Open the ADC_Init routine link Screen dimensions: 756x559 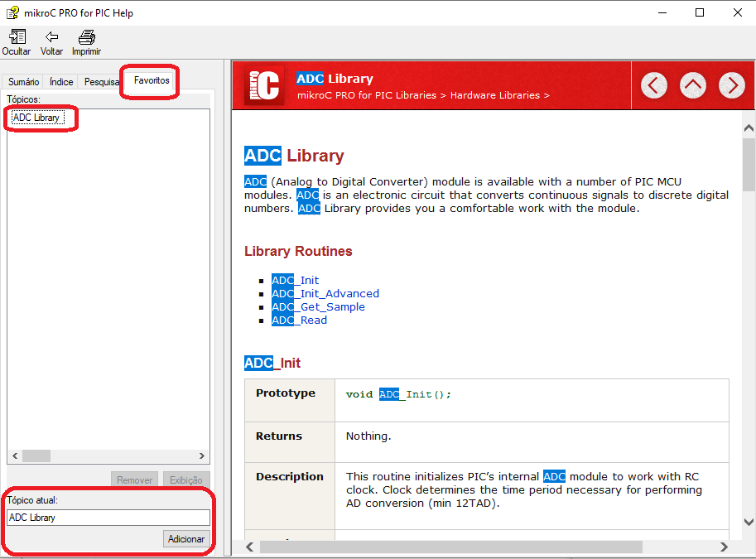295,281
